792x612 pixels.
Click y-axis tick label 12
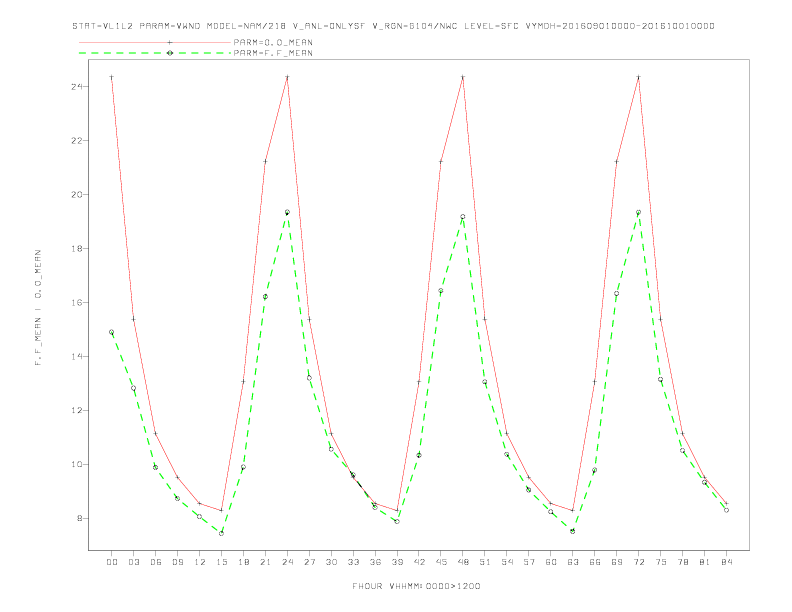(77, 411)
